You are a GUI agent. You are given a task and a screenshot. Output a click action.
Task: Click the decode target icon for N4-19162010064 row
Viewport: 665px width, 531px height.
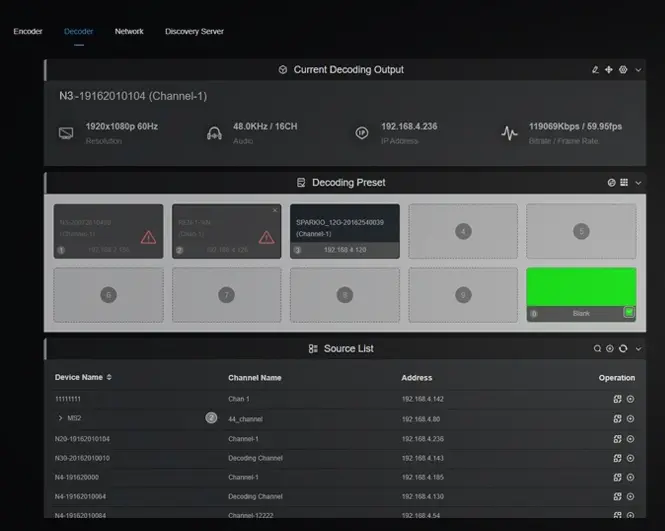coord(631,497)
